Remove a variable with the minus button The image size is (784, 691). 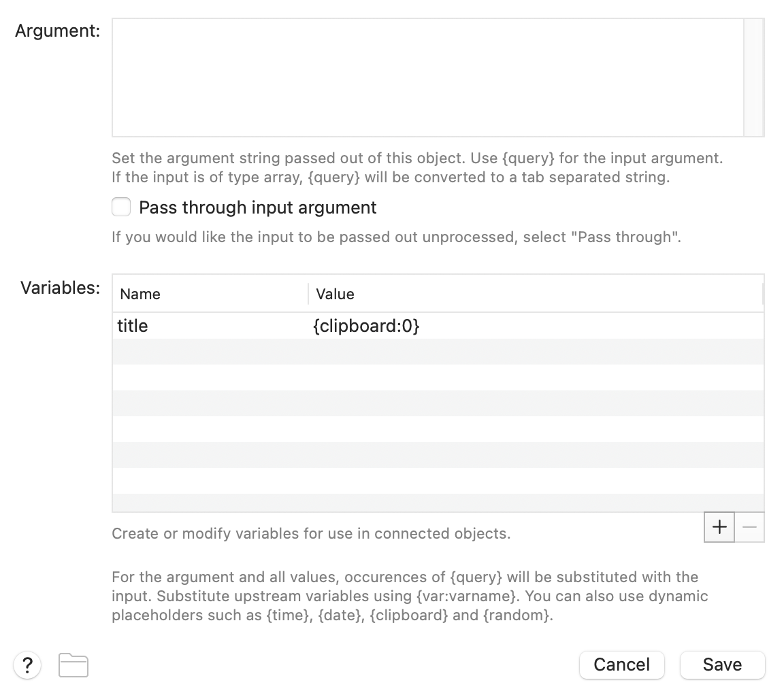click(749, 527)
